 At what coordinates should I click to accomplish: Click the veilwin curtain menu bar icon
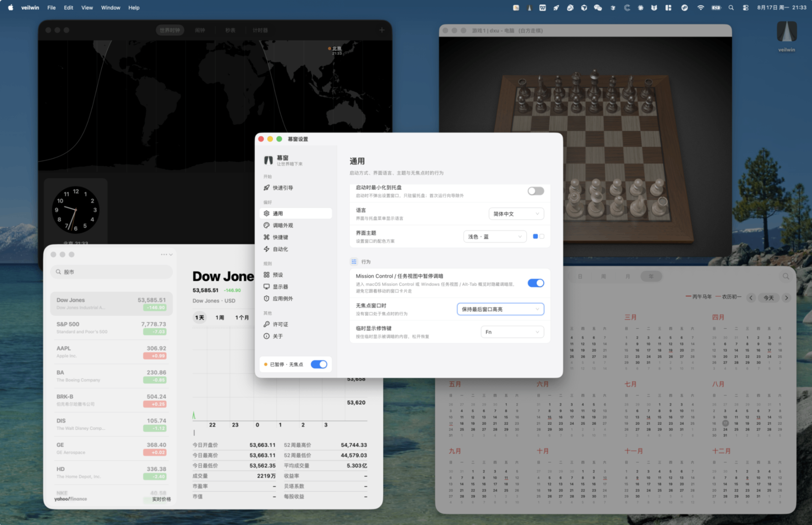click(529, 8)
